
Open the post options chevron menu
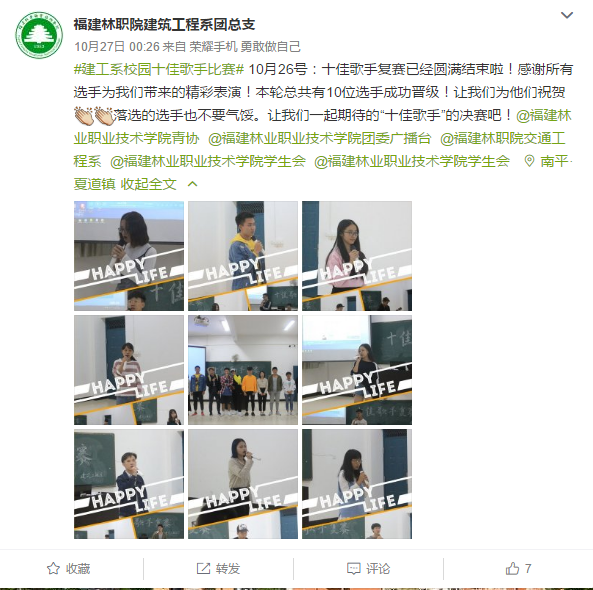(x=567, y=15)
